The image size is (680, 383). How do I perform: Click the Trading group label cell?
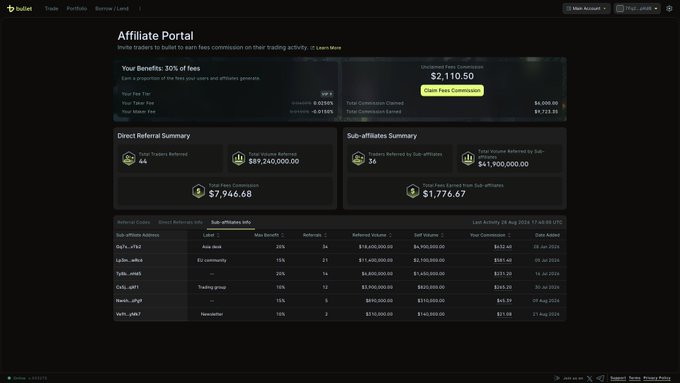(x=212, y=287)
